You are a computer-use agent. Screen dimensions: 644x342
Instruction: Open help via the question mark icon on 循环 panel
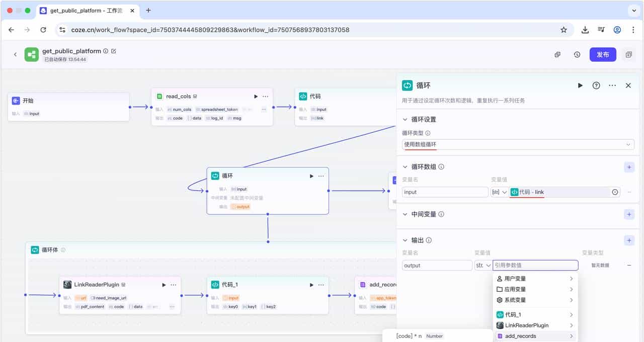pos(596,85)
